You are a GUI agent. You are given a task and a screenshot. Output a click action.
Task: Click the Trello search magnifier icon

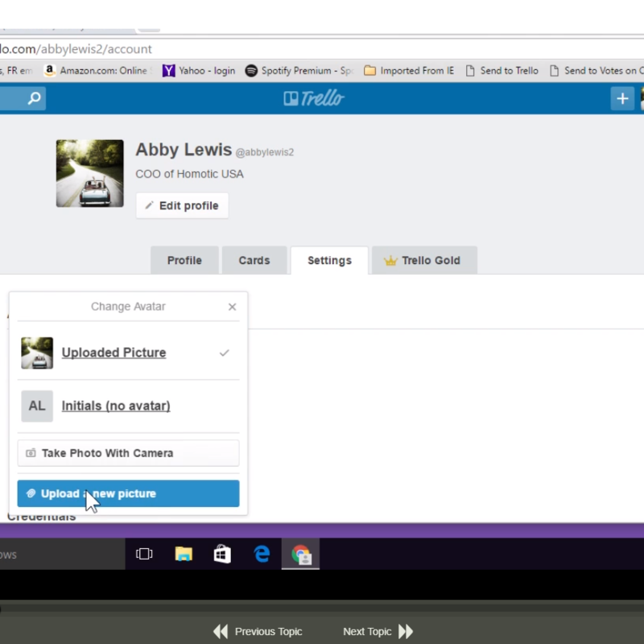coord(34,98)
